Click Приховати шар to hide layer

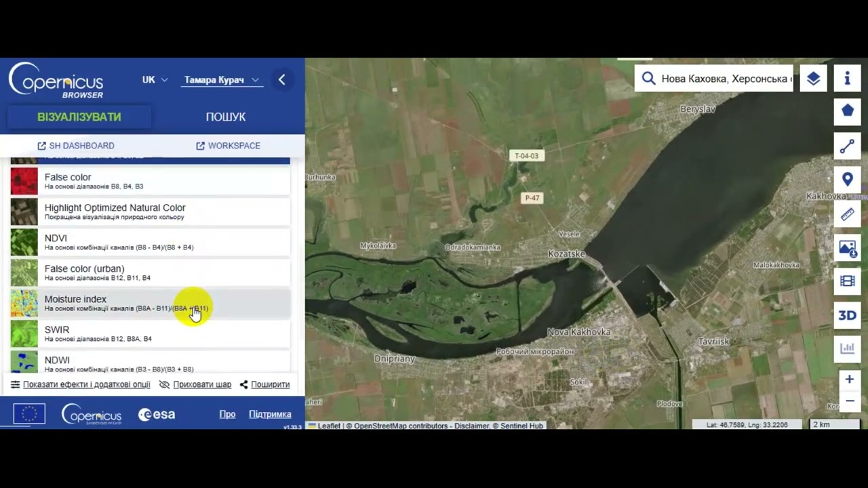pyautogui.click(x=195, y=384)
